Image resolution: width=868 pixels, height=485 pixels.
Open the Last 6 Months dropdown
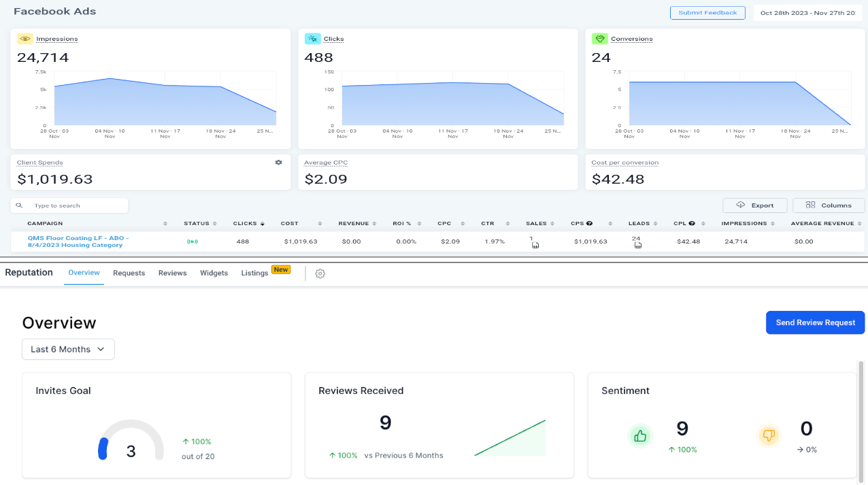(68, 348)
